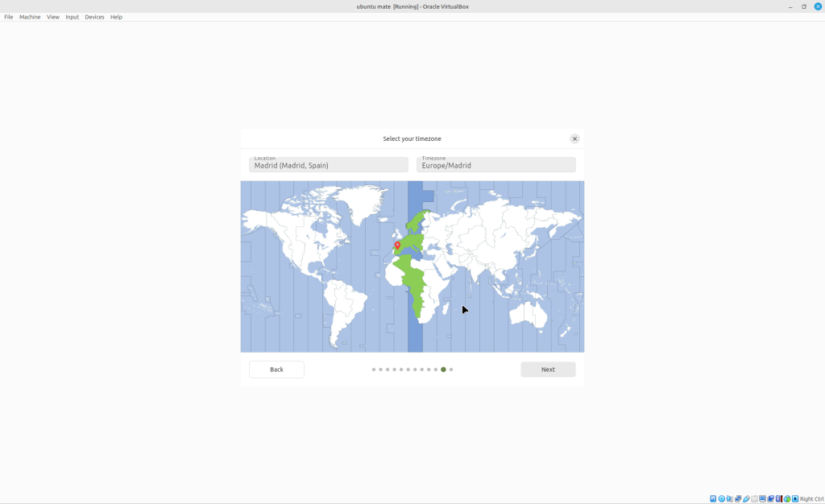Screen dimensions: 825x504
Task: Open hard disk activity indicator in status bar
Action: pyautogui.click(x=713, y=498)
